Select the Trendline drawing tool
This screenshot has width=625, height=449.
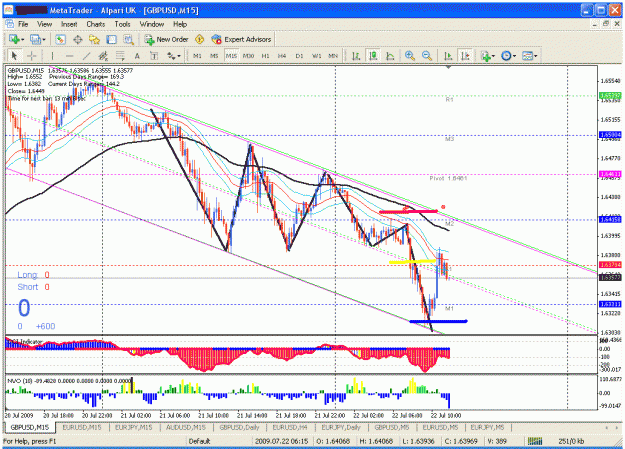point(86,56)
